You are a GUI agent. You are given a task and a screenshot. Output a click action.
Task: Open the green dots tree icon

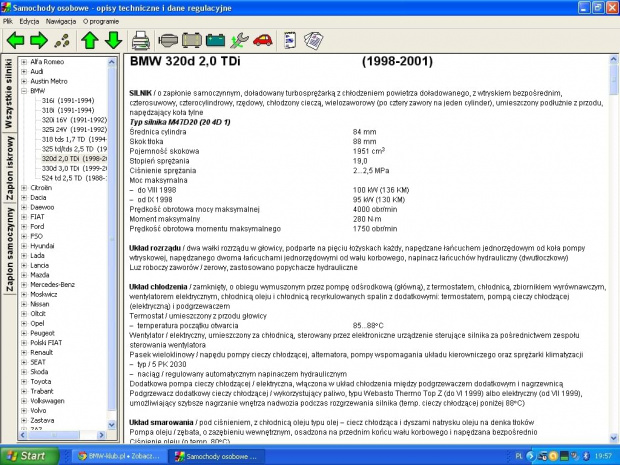tap(62, 41)
